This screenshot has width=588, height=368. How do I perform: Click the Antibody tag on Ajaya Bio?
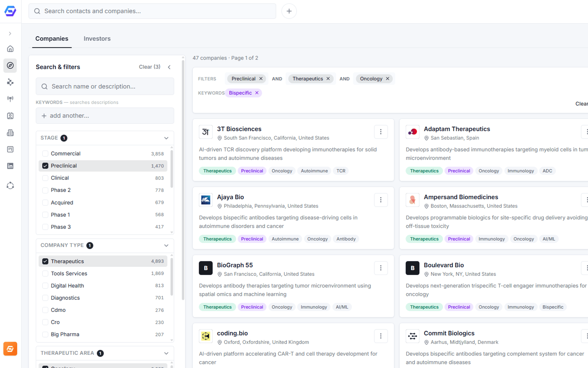[x=346, y=239]
